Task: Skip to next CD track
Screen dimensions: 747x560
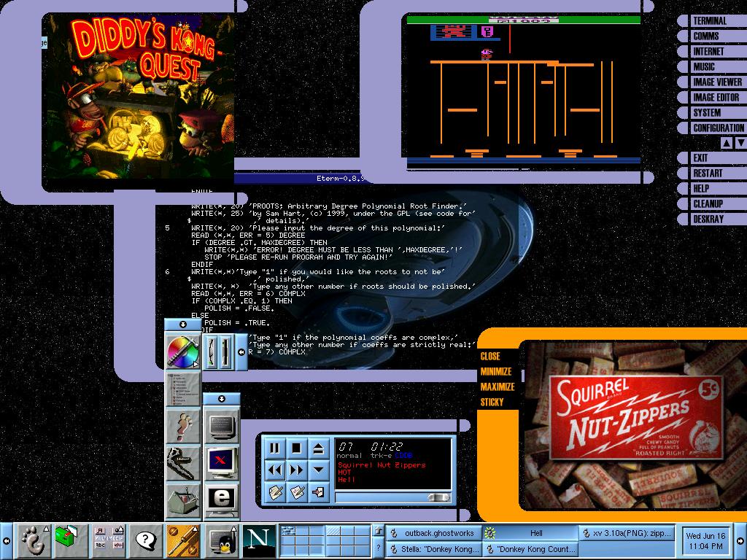Action: click(x=296, y=470)
